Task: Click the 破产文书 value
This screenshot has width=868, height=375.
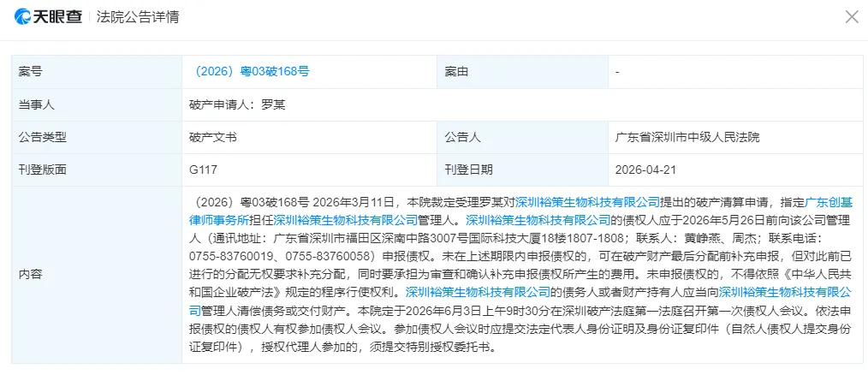Action: (212, 137)
